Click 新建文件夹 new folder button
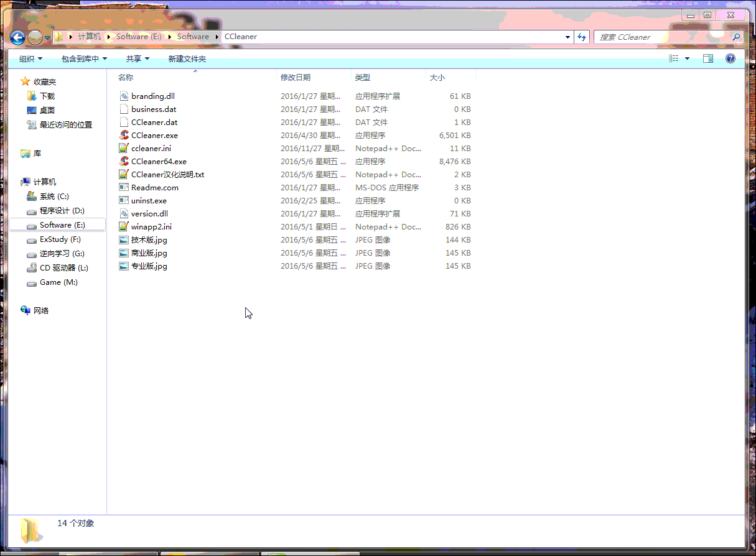Viewport: 756px width, 556px height. pos(187,58)
